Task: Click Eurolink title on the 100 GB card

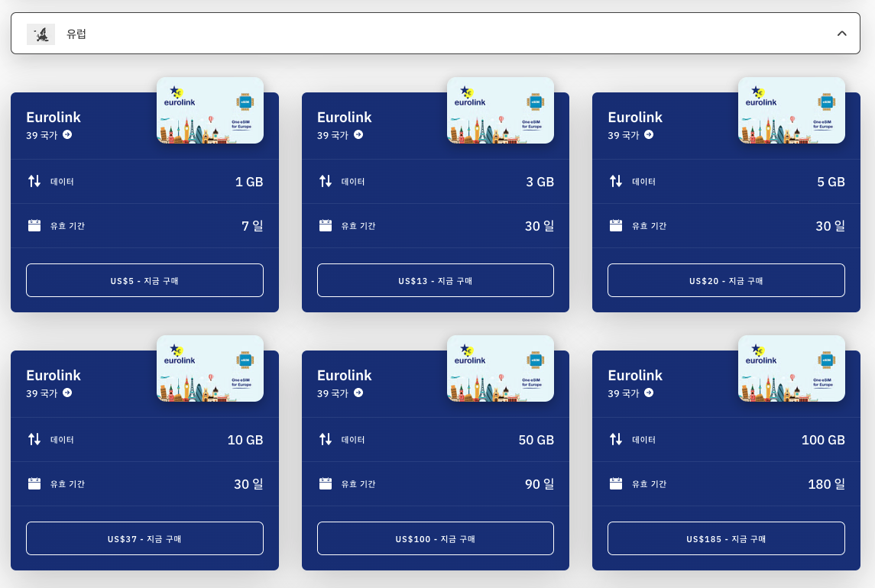Action: [635, 376]
